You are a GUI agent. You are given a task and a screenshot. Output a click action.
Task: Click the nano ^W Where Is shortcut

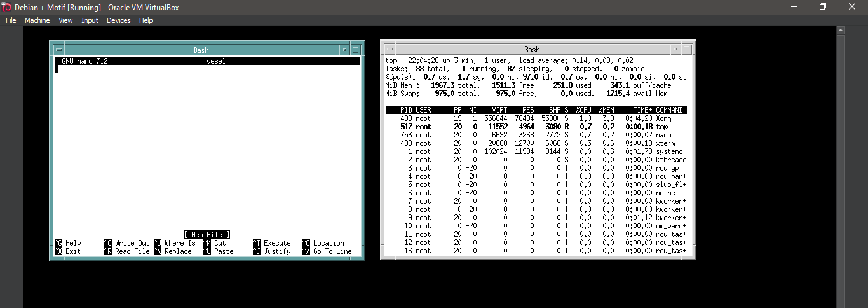click(x=175, y=243)
